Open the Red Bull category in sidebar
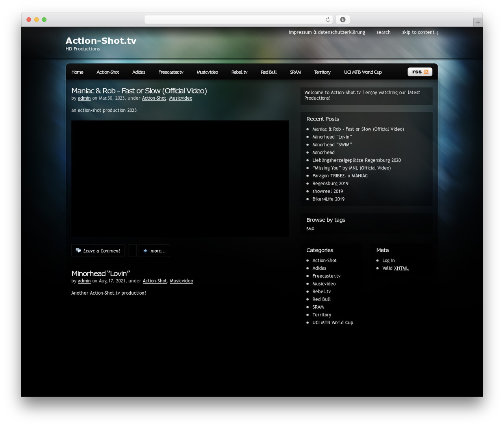 tap(321, 299)
